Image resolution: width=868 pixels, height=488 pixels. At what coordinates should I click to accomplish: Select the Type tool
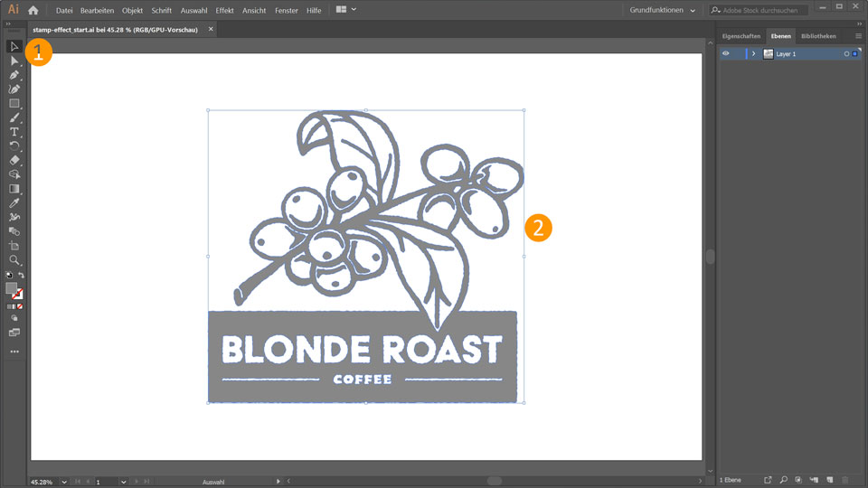[x=14, y=132]
